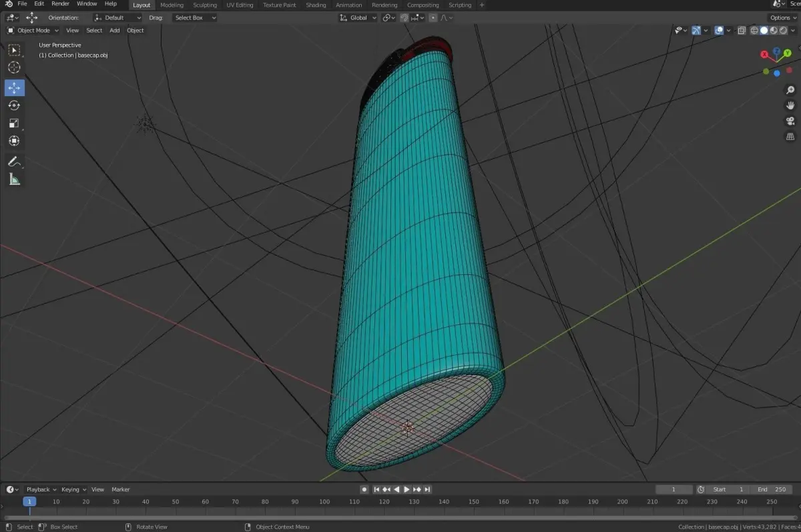Open the Keying dropdown
The height and width of the screenshot is (532, 801).
(x=73, y=489)
